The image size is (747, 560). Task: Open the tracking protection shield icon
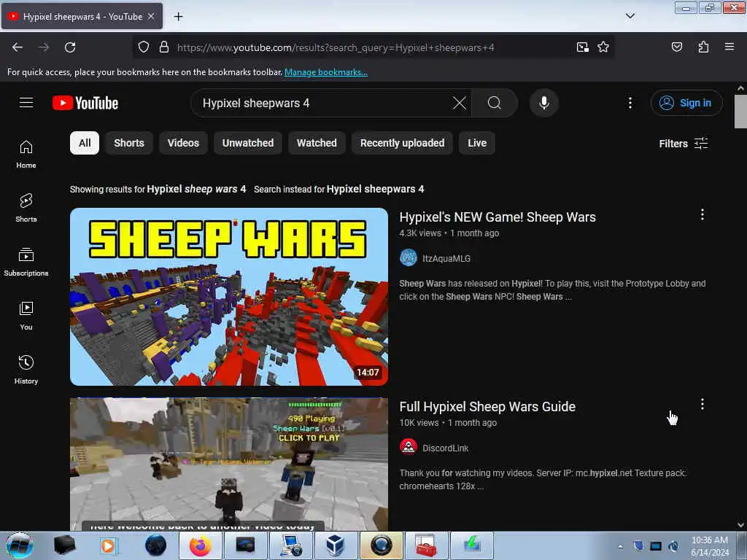point(144,47)
